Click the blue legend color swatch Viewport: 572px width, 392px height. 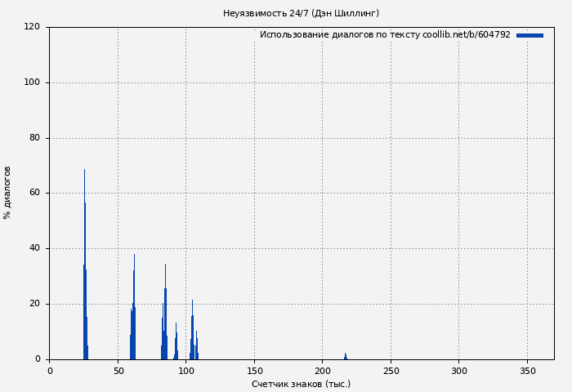tap(530, 35)
